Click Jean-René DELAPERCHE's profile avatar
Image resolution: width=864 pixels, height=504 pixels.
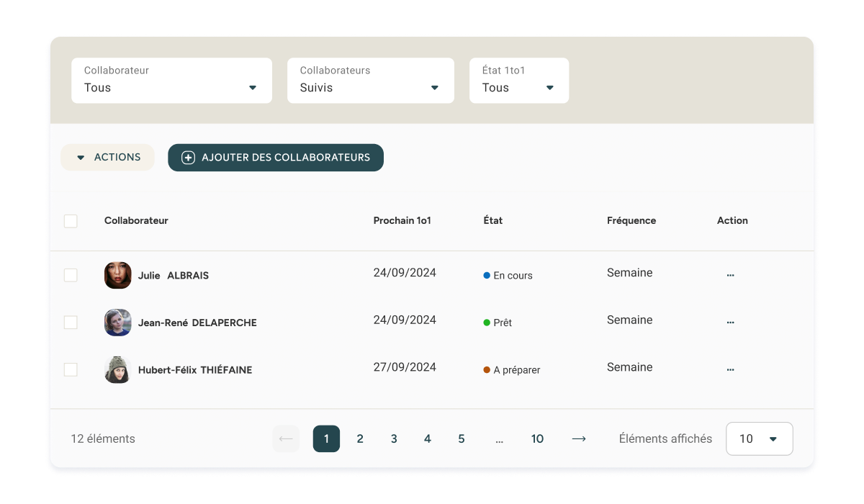tap(118, 323)
